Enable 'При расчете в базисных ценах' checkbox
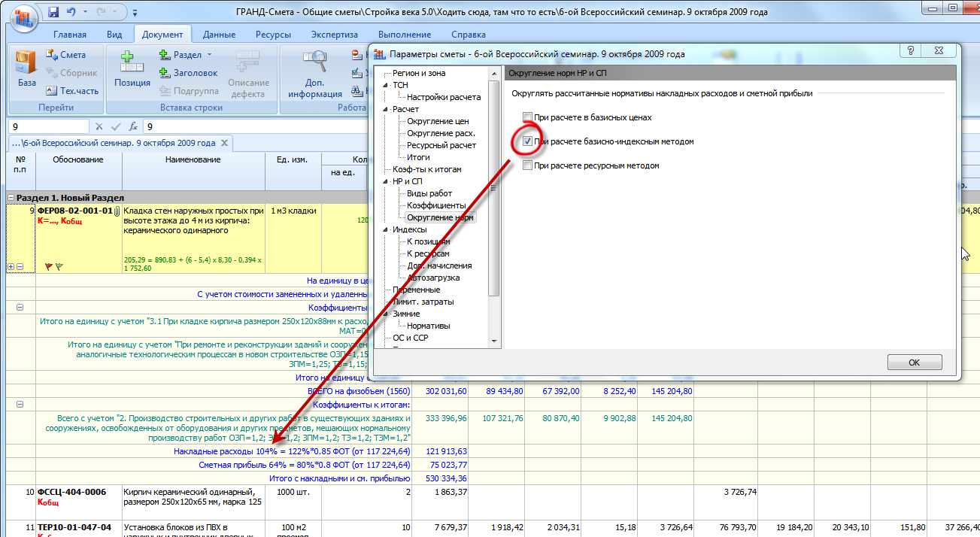980x537 pixels. 528,117
